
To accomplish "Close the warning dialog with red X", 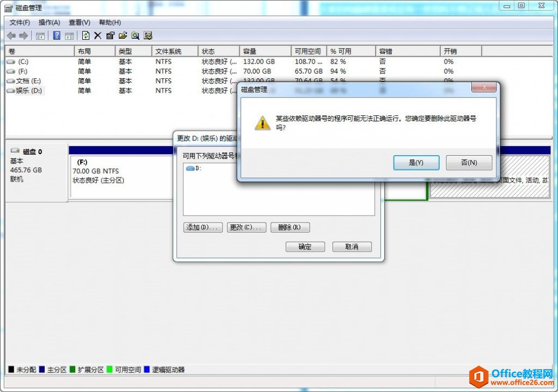I will click(x=484, y=87).
